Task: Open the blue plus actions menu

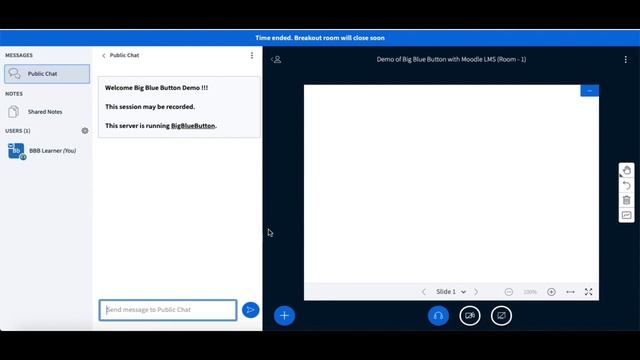Action: click(x=284, y=316)
